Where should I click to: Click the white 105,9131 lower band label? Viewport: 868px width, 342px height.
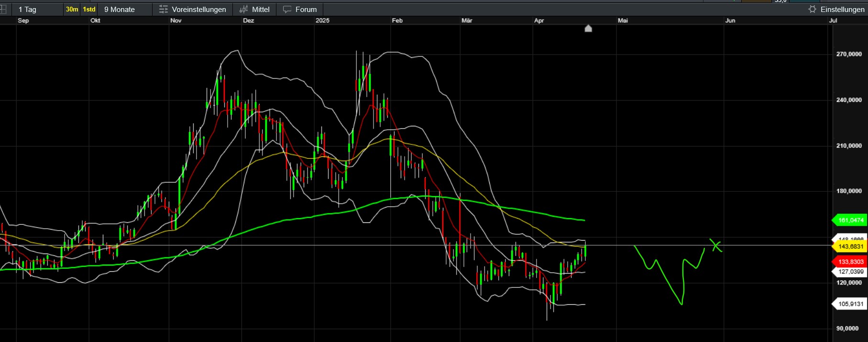tap(850, 304)
